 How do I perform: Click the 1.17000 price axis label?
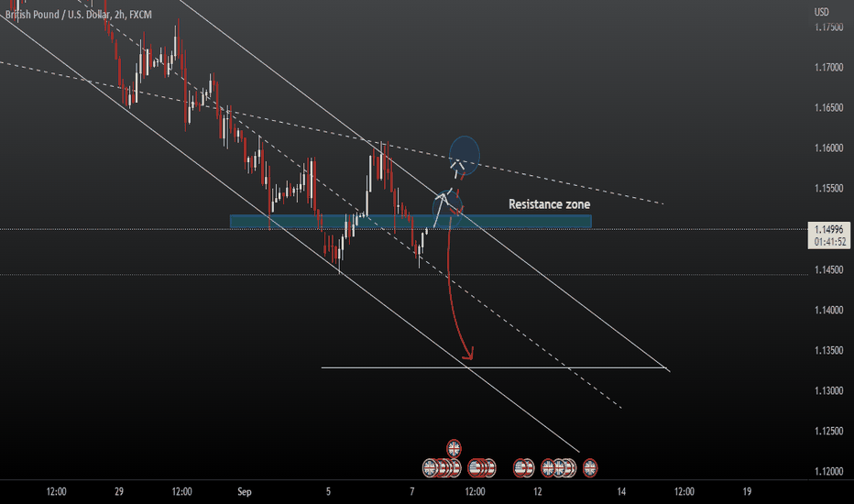click(x=829, y=68)
